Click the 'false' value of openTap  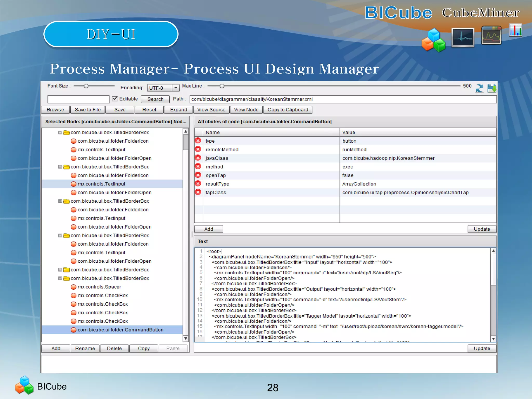[418, 175]
